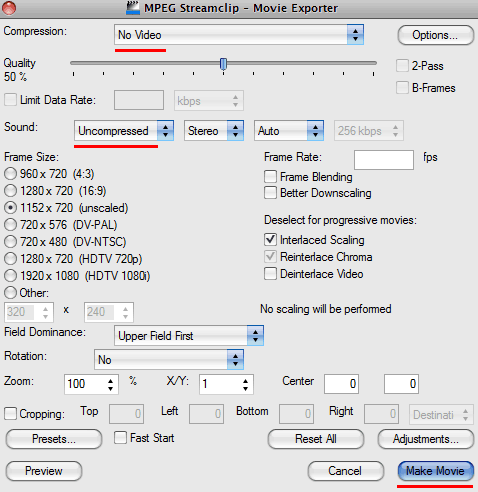Select the 1280 x 720 (16:9) frame size

point(10,191)
